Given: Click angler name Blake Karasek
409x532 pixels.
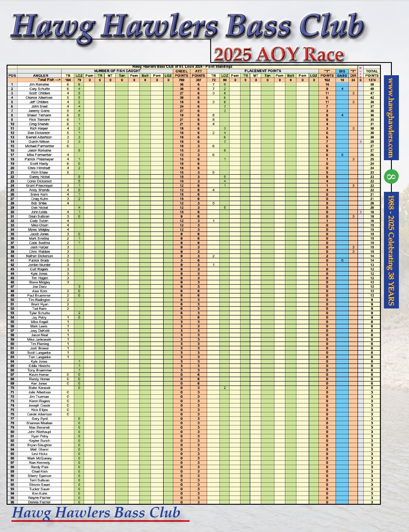Looking at the screenshot, I should (39, 388).
